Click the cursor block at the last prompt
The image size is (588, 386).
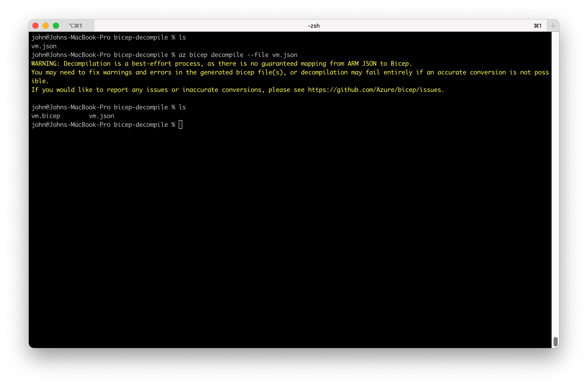click(181, 125)
